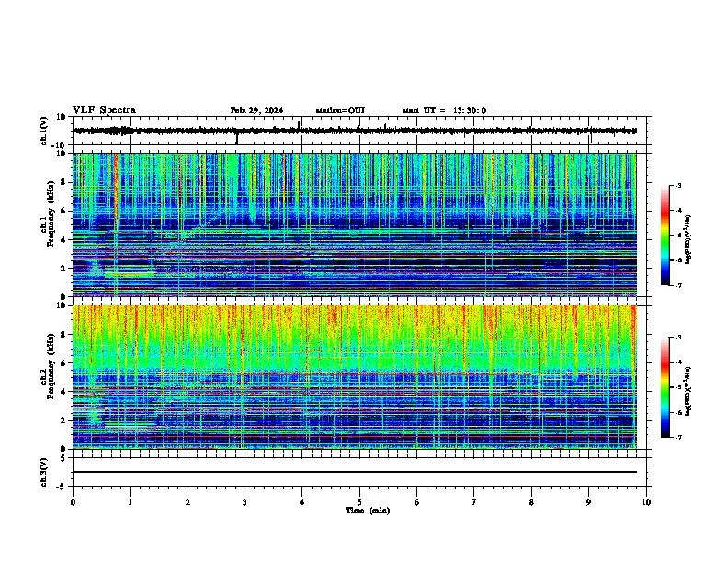728x563 pixels.
Task: Click the time axis tick label '0'
Action: click(x=73, y=502)
